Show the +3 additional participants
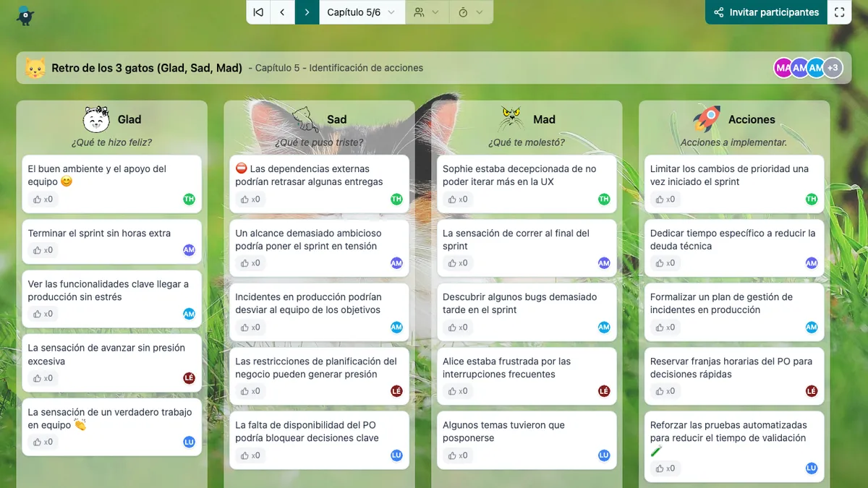This screenshot has width=868, height=488. point(833,68)
